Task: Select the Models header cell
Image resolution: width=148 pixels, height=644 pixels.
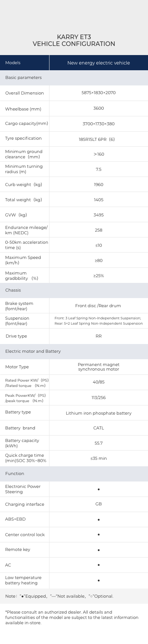Action: coord(25,63)
